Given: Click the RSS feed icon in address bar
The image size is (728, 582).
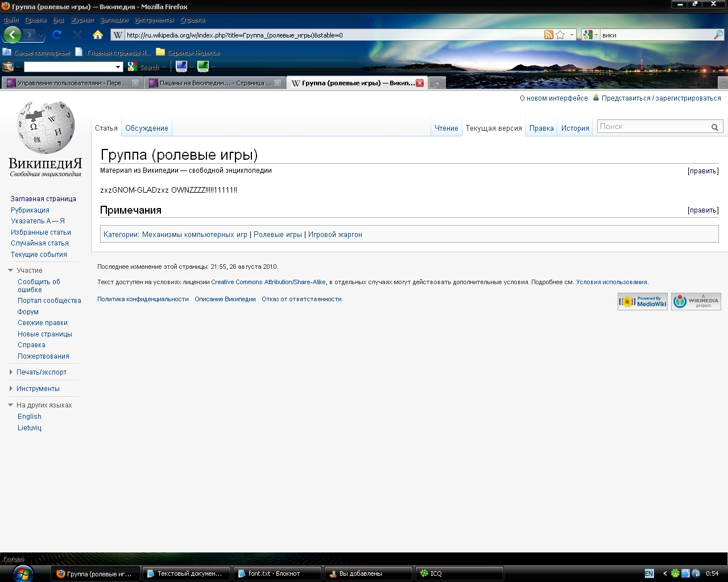Looking at the screenshot, I should (548, 35).
